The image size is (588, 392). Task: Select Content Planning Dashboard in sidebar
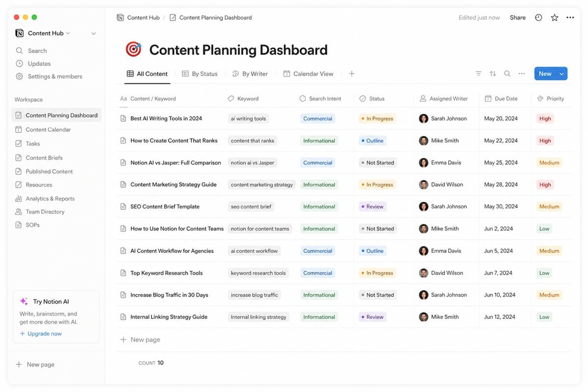(x=56, y=115)
